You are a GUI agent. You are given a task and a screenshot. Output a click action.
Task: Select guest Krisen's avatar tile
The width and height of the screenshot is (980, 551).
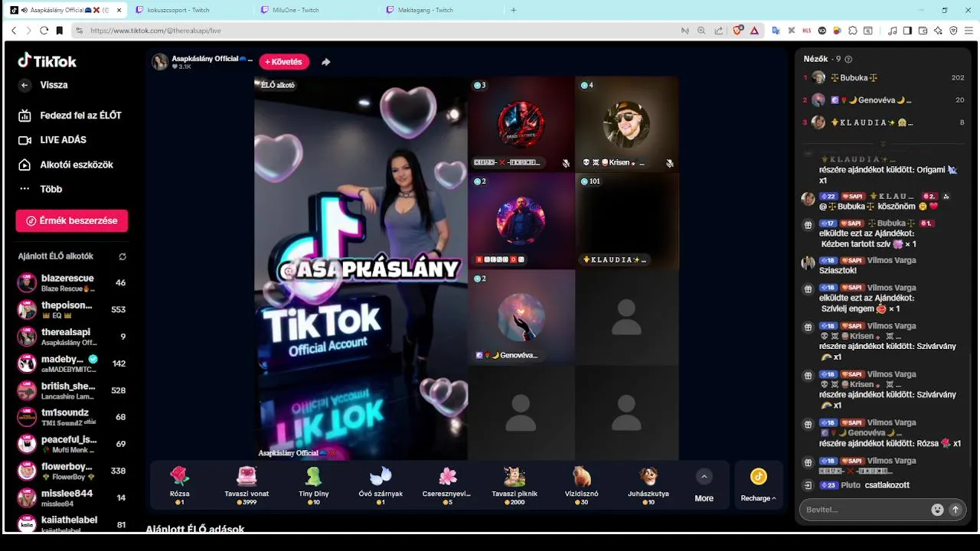(626, 124)
